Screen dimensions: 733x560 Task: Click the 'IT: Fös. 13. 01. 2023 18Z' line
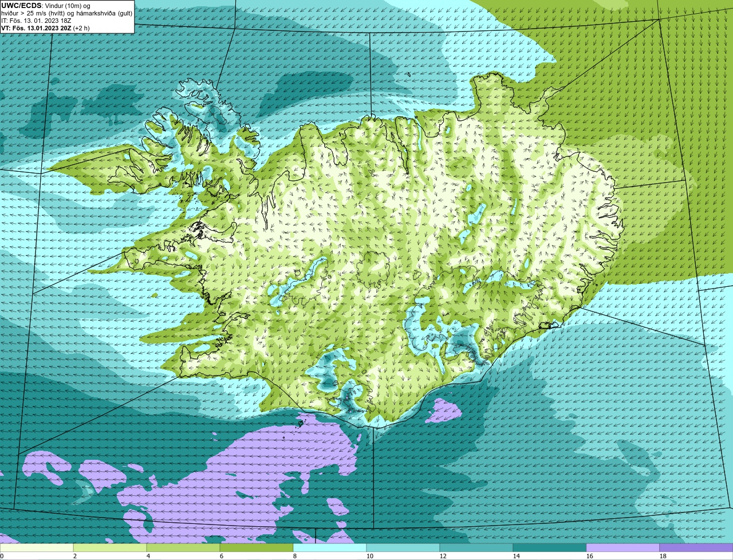point(36,21)
